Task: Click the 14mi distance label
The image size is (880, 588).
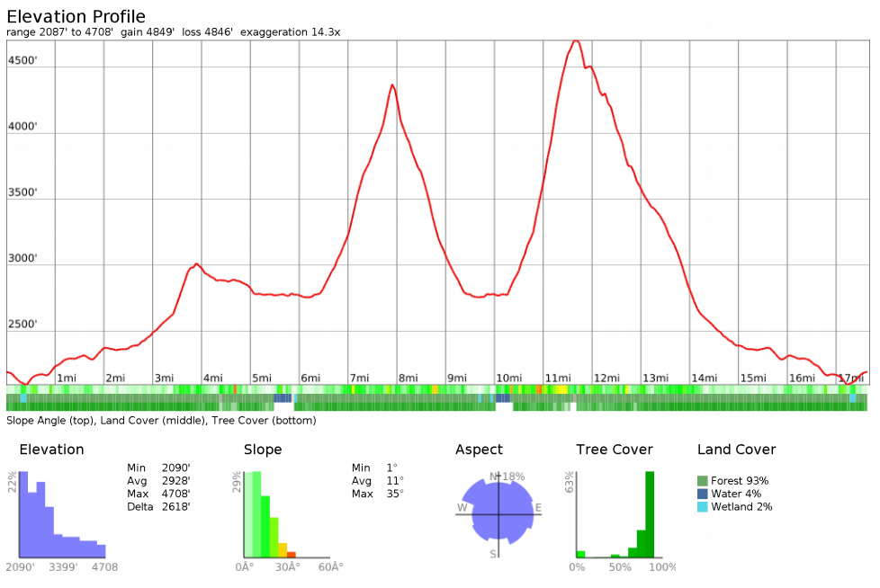Action: [705, 379]
